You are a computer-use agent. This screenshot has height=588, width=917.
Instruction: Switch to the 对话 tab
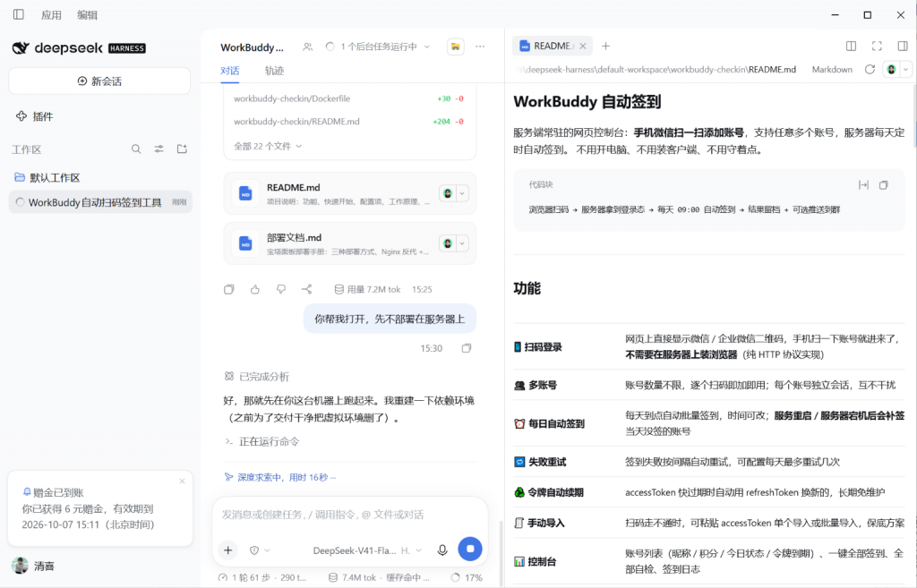(x=230, y=71)
